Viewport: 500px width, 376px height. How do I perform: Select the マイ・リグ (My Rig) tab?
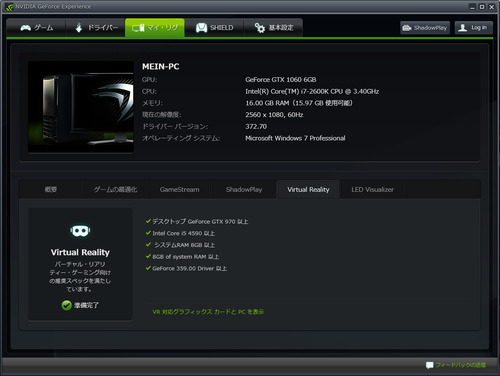click(x=155, y=28)
